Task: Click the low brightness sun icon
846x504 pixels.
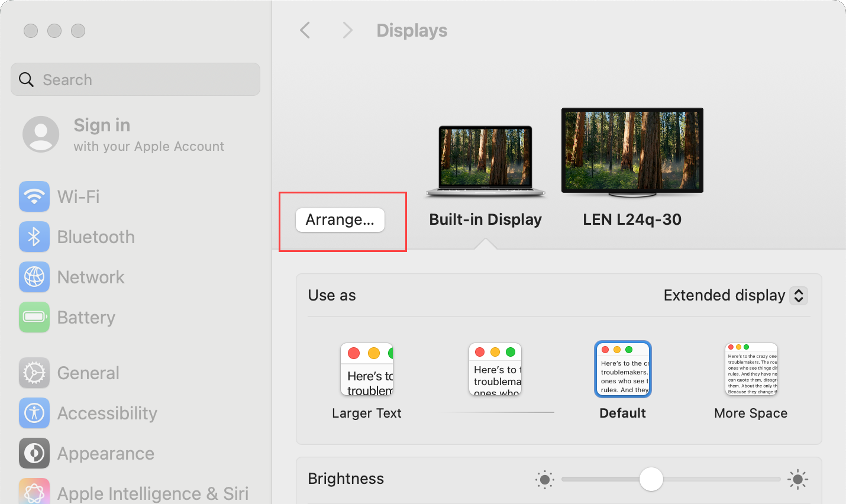Action: (544, 479)
